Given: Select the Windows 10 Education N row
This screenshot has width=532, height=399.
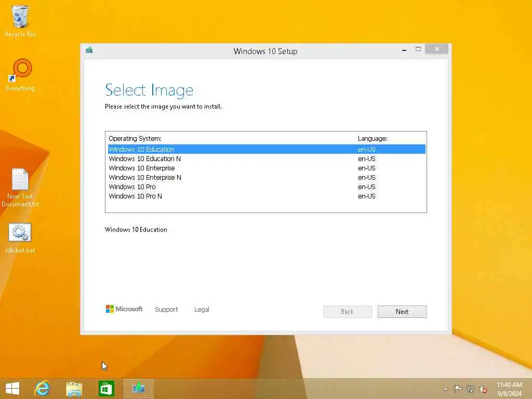Looking at the screenshot, I should pos(267,159).
